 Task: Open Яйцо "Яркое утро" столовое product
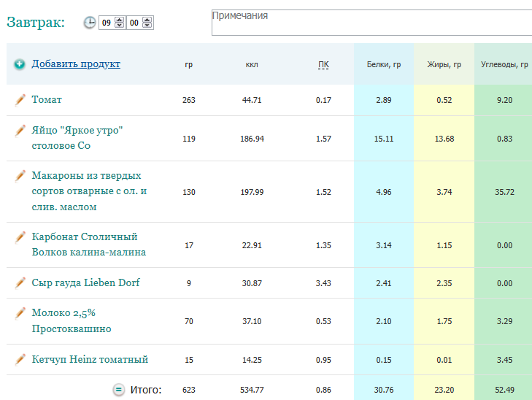[x=77, y=138]
